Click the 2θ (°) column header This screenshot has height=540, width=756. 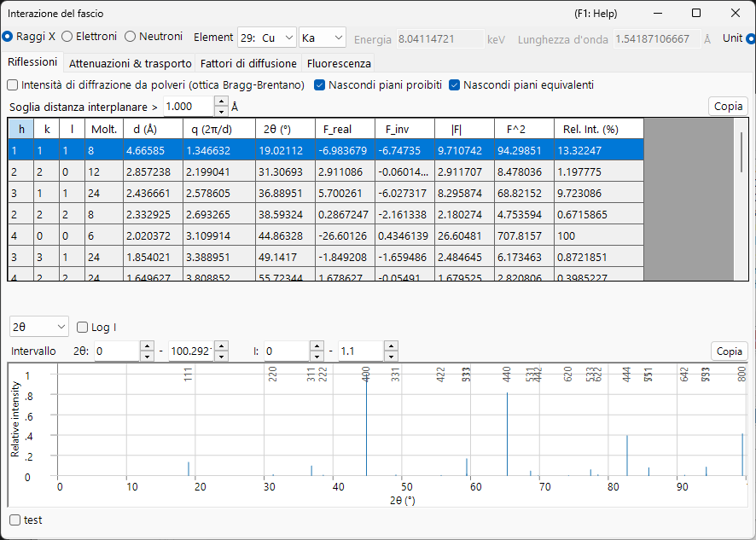pyautogui.click(x=285, y=129)
